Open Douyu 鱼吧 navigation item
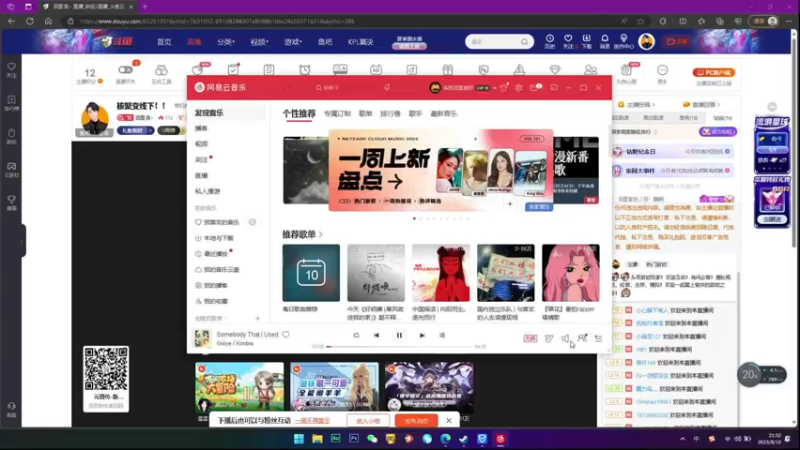 325,42
